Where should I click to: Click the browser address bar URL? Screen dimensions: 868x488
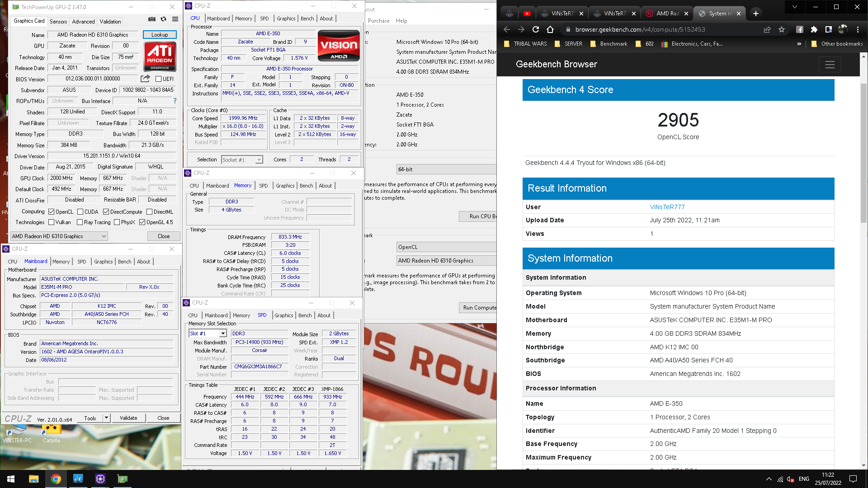click(x=640, y=29)
